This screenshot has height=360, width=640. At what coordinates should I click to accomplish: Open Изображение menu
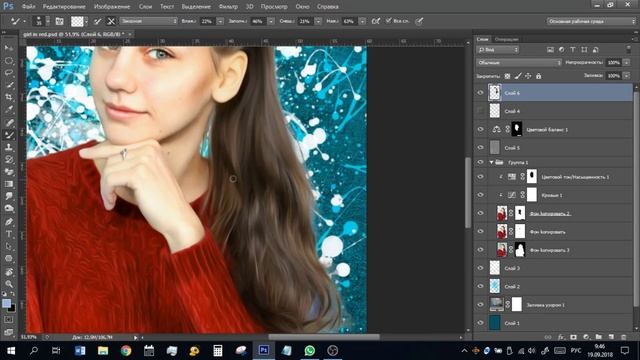112,7
